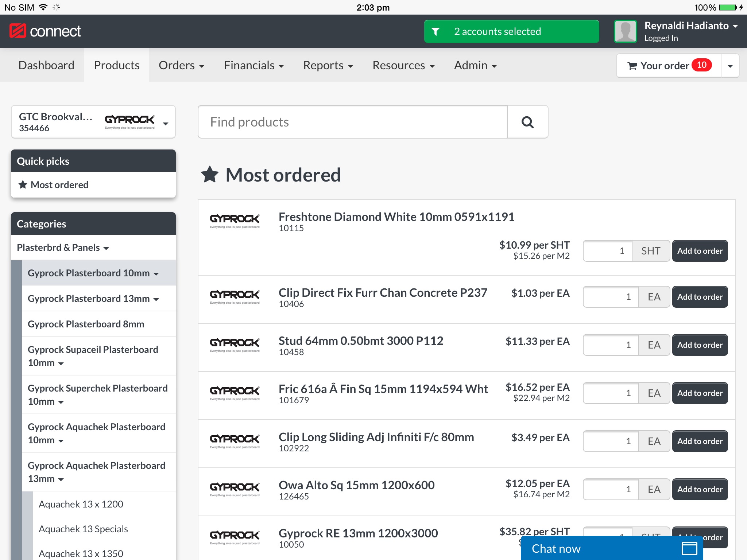
Task: Add Stud 64mm to order
Action: 700,345
